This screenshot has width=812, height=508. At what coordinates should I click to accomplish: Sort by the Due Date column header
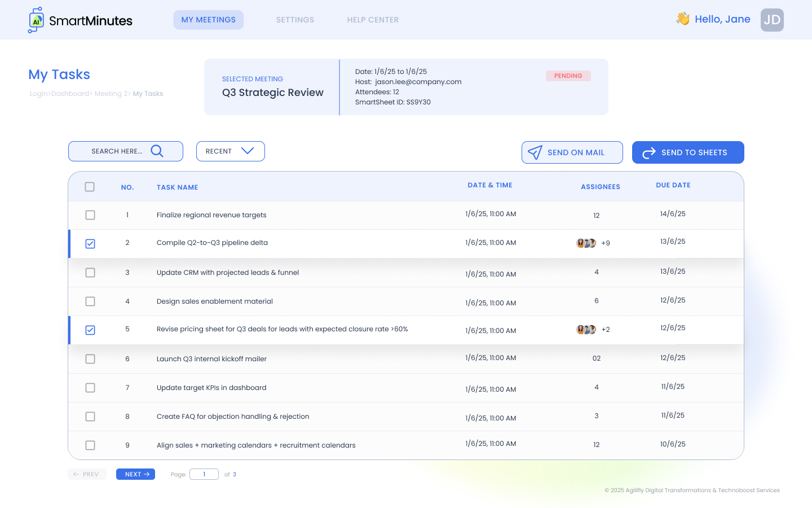click(673, 185)
